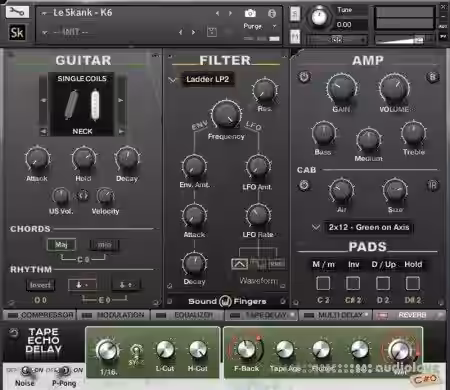This screenshot has width=450, height=390.
Task: Click the Single Coils pickup image
Action: pyautogui.click(x=82, y=105)
